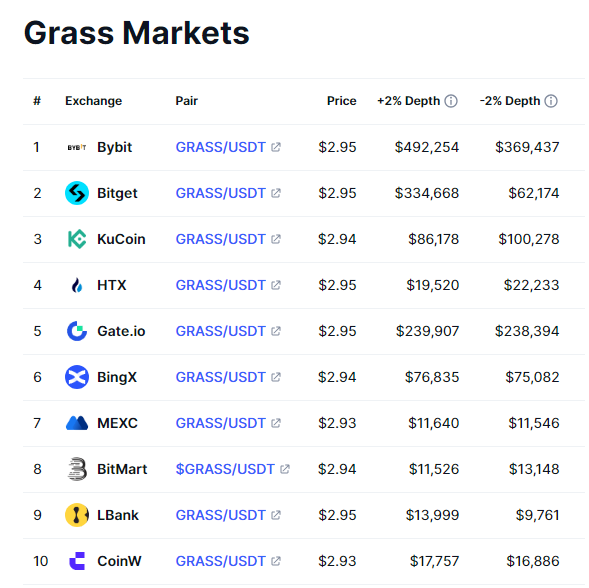Open Bybit GRASS/USDT pair link
Viewport: 589px width, 588px height.
[x=220, y=147]
